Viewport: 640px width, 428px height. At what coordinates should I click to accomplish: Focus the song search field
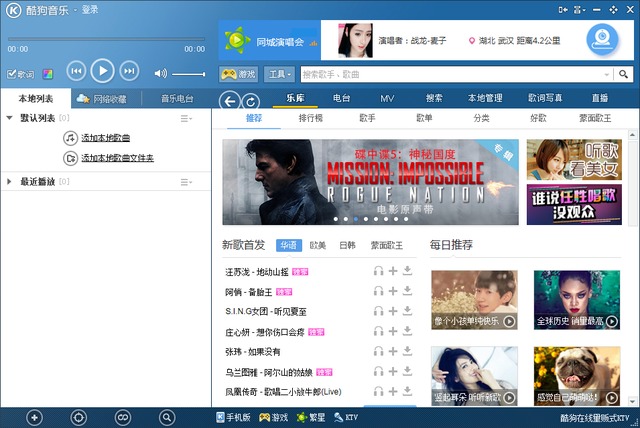(452, 74)
